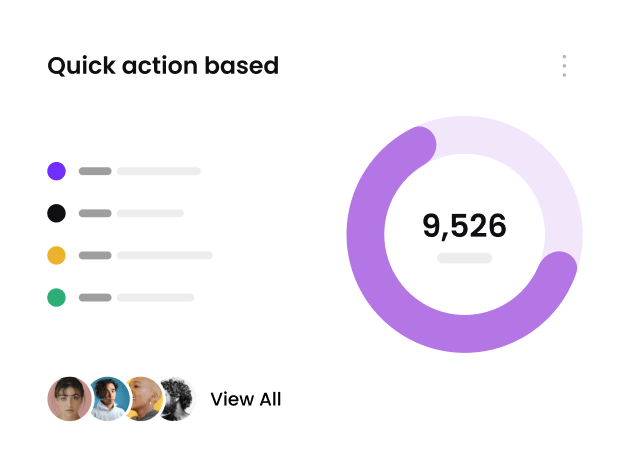Click the View All link

246,399
